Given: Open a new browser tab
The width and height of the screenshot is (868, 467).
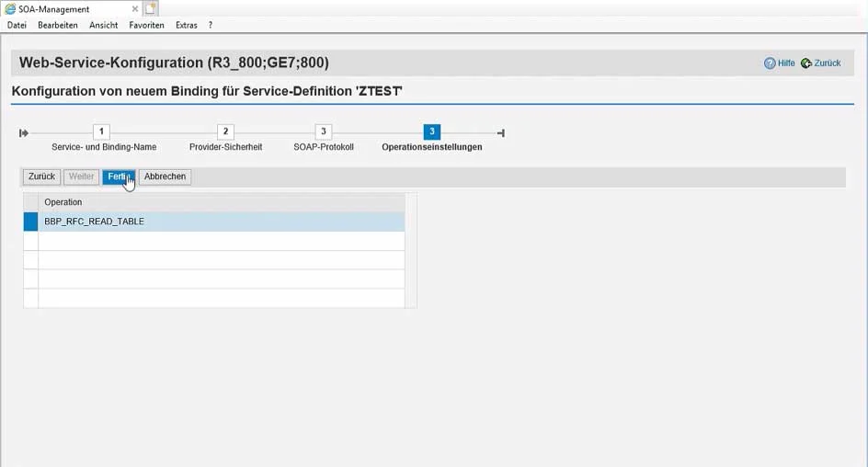Looking at the screenshot, I should pyautogui.click(x=151, y=8).
